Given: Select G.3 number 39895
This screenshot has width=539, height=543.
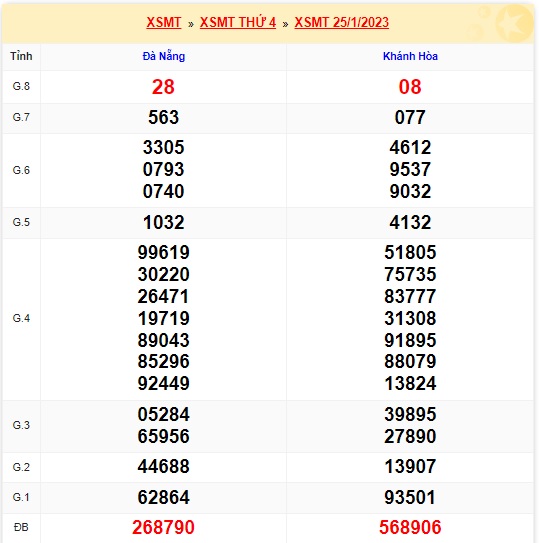Looking at the screenshot, I should coord(410,414).
